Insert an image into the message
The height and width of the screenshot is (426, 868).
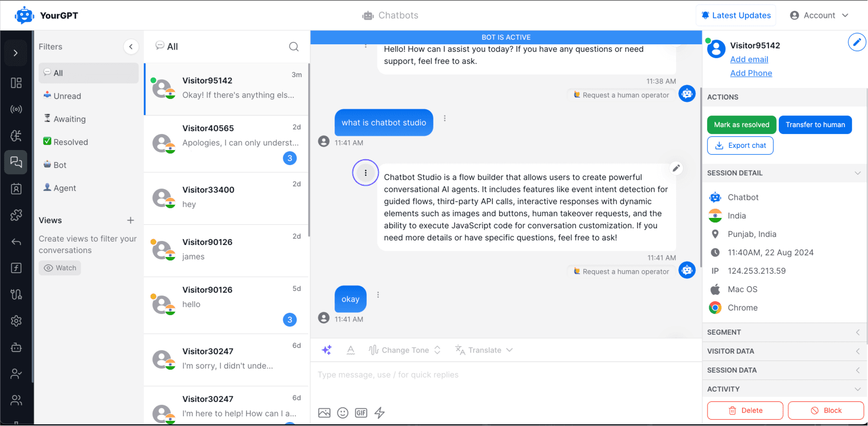(x=324, y=413)
